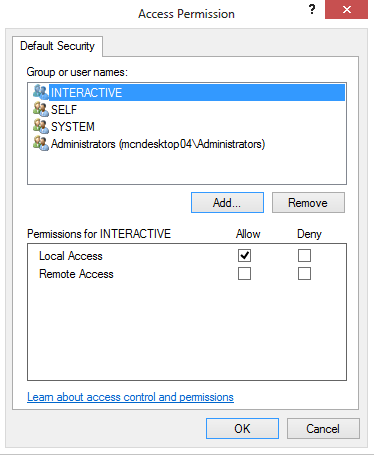Dismiss the dialog with Cancel

(x=323, y=428)
